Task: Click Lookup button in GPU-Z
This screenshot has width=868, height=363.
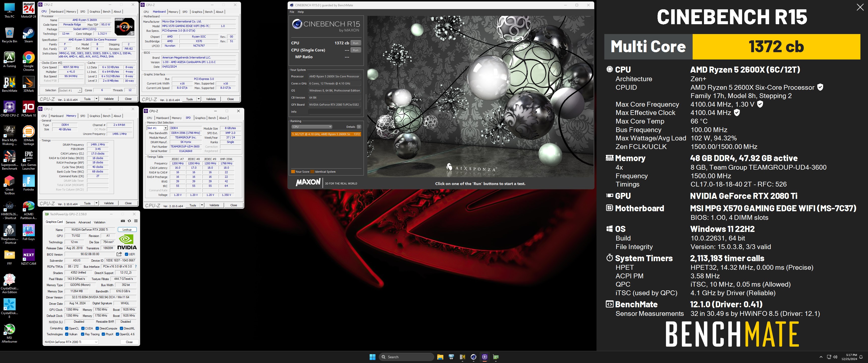Action: pyautogui.click(x=127, y=230)
